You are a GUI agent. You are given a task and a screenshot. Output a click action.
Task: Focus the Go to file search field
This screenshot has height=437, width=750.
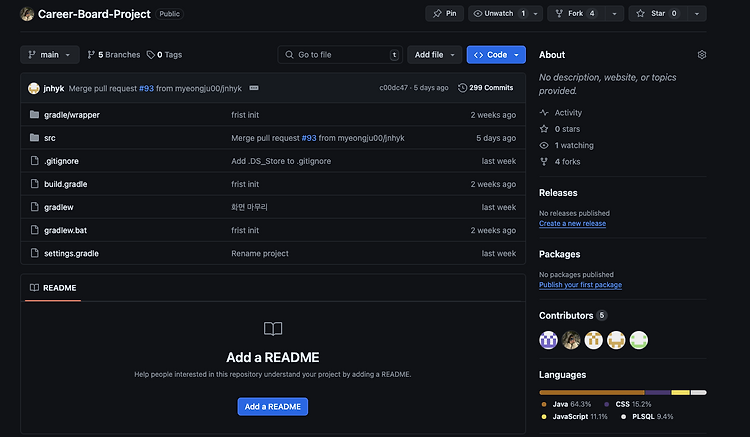point(340,55)
